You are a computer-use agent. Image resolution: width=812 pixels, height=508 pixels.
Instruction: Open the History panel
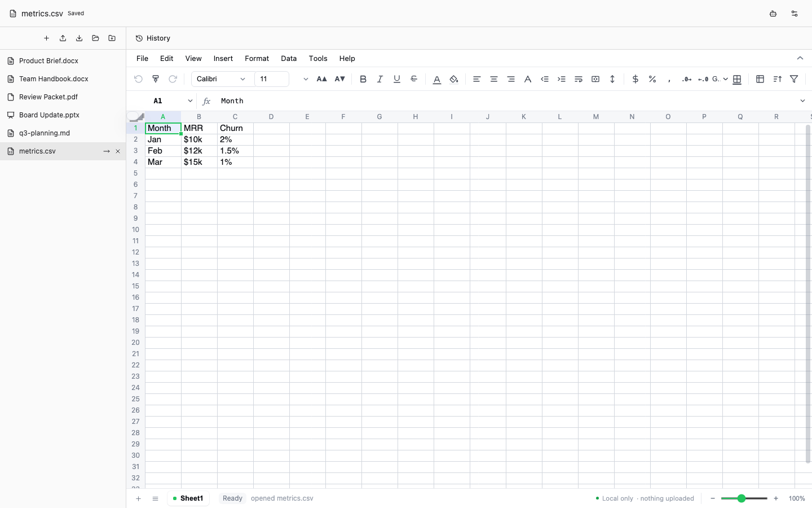(x=153, y=38)
